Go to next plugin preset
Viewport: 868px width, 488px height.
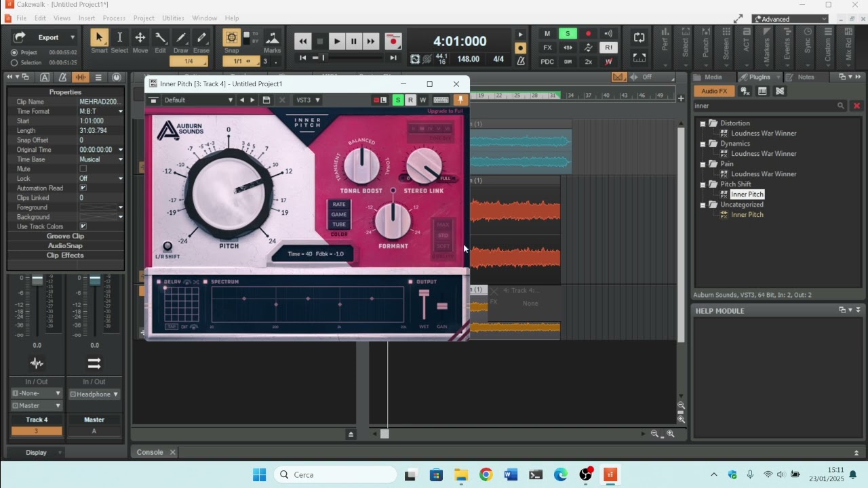252,100
